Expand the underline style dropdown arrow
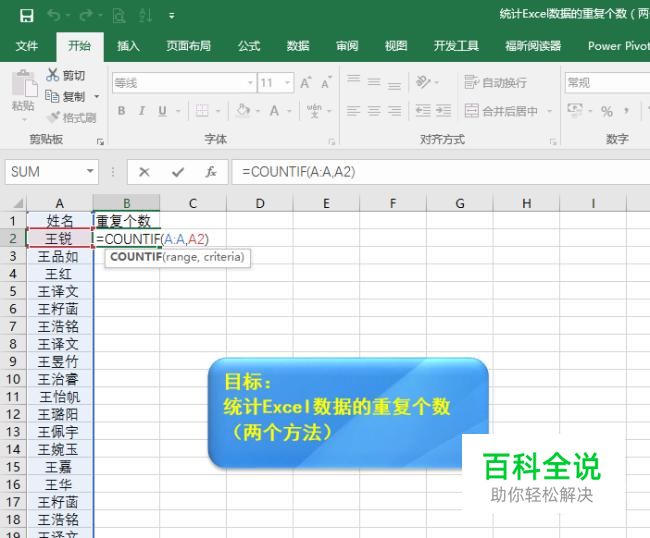650x538 pixels. [x=178, y=111]
